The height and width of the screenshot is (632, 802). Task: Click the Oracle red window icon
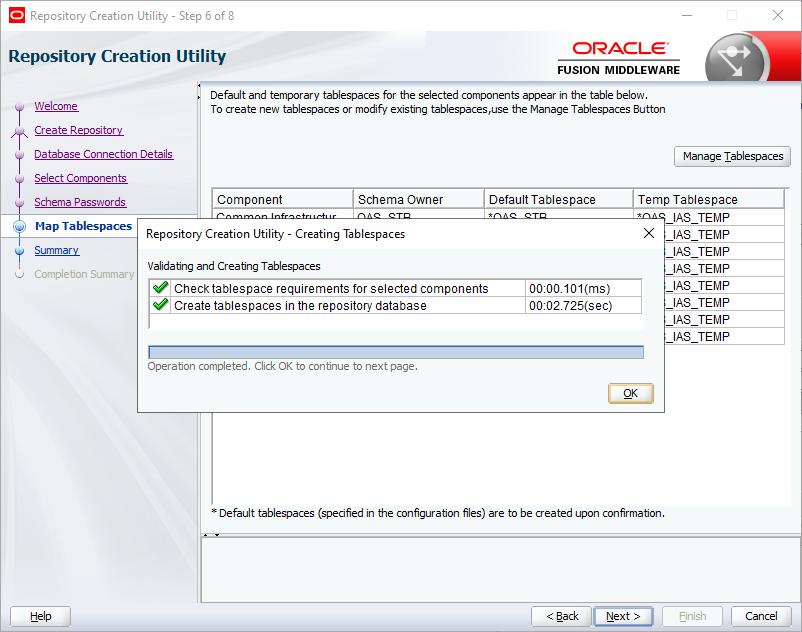(17, 15)
